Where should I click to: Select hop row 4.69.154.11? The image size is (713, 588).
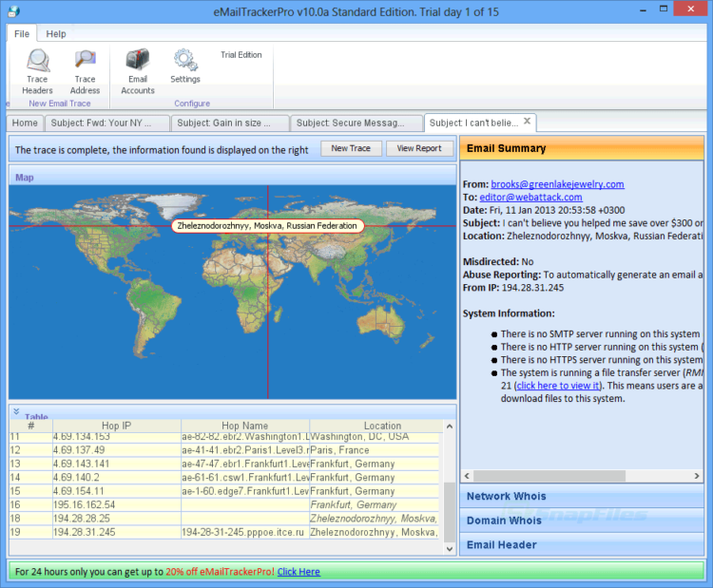point(224,491)
